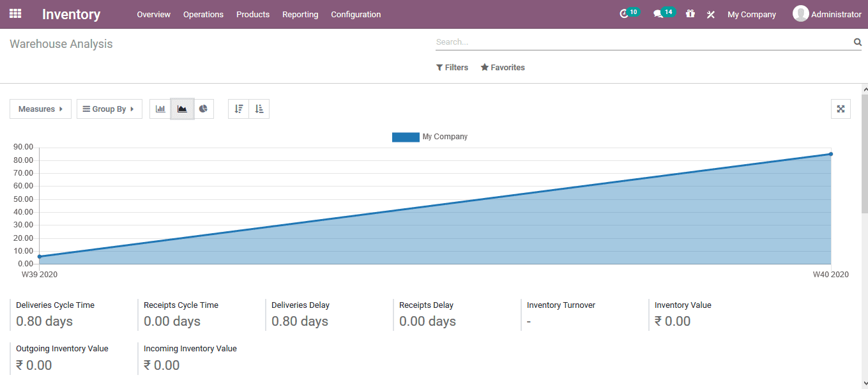Expand the Measures dropdown

pos(40,109)
